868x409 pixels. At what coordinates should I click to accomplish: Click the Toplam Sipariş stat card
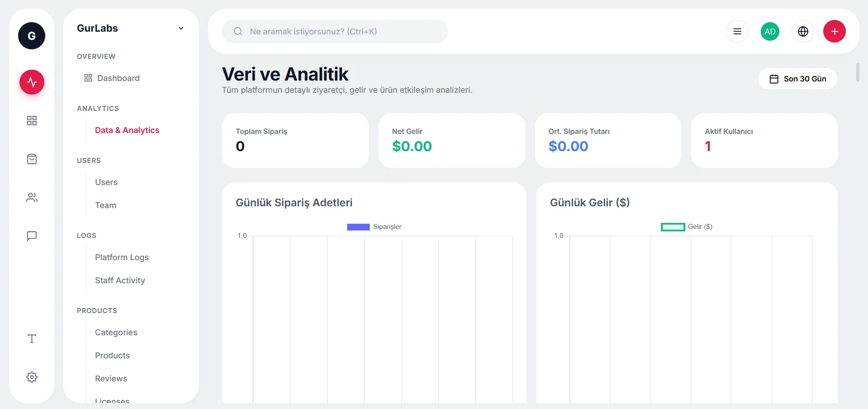tap(295, 140)
